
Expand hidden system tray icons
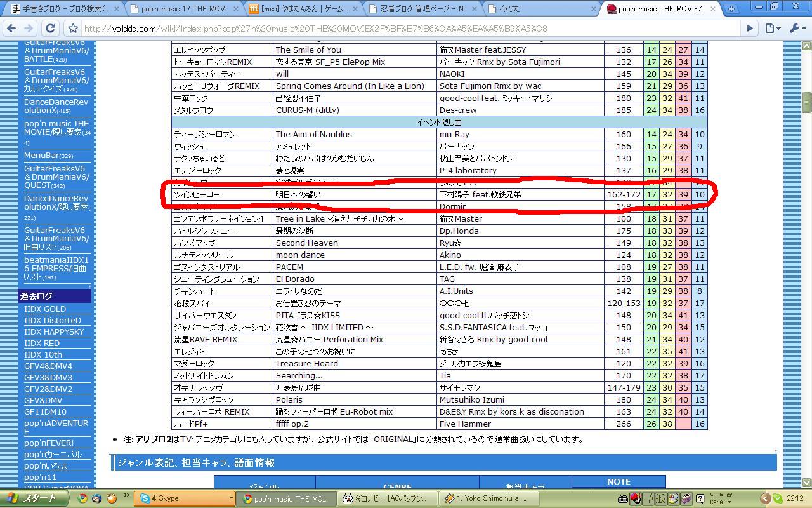[765, 498]
